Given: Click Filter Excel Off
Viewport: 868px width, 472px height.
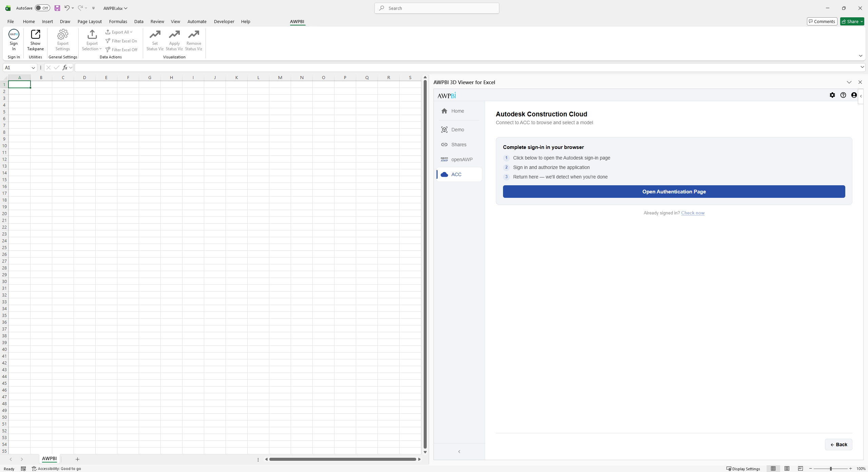Looking at the screenshot, I should (121, 50).
